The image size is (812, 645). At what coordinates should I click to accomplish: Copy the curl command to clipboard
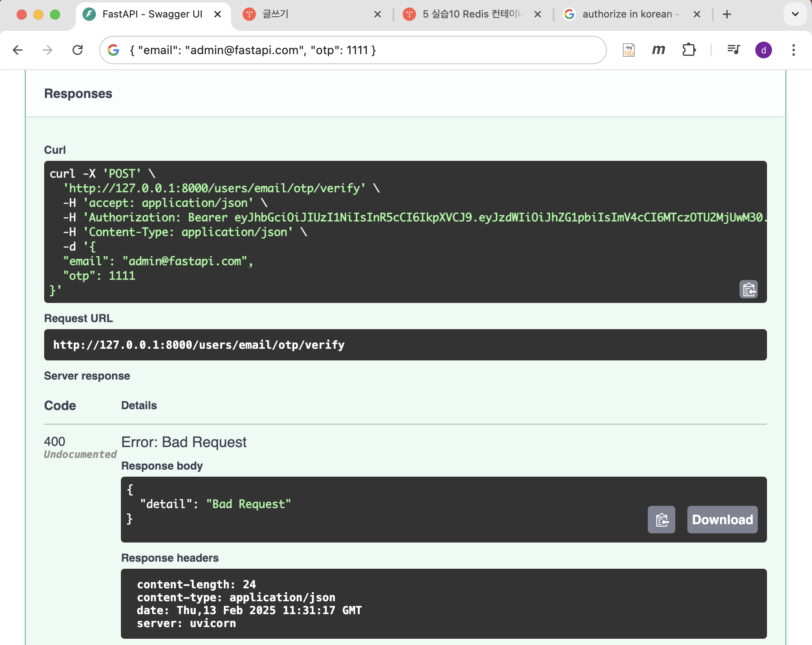tap(748, 289)
